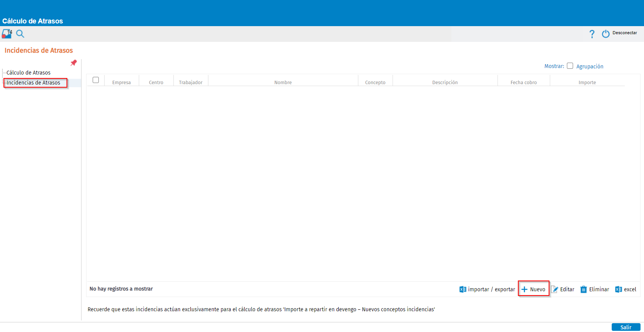Click the Eliminar trash icon
Screen dimensions: 644x332
click(x=584, y=289)
